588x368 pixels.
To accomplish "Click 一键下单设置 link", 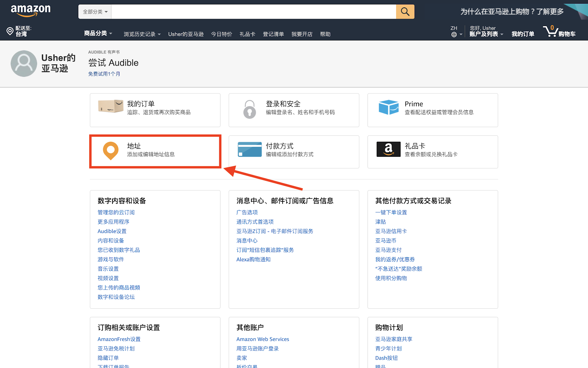I will click(x=391, y=212).
